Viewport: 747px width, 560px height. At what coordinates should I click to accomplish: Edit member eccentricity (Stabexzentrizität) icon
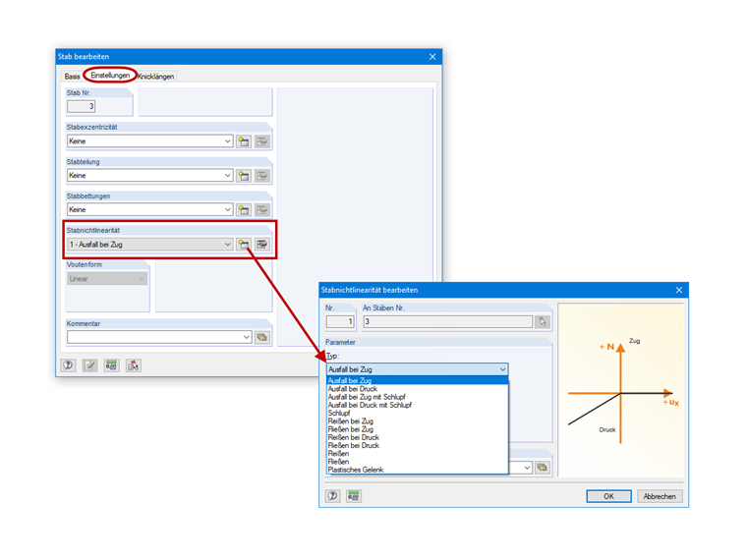point(262,141)
